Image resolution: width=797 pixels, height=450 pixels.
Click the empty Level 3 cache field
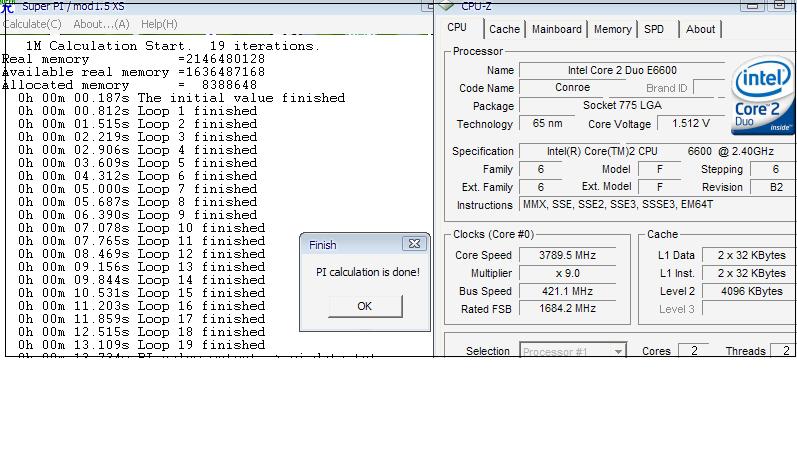[749, 309]
